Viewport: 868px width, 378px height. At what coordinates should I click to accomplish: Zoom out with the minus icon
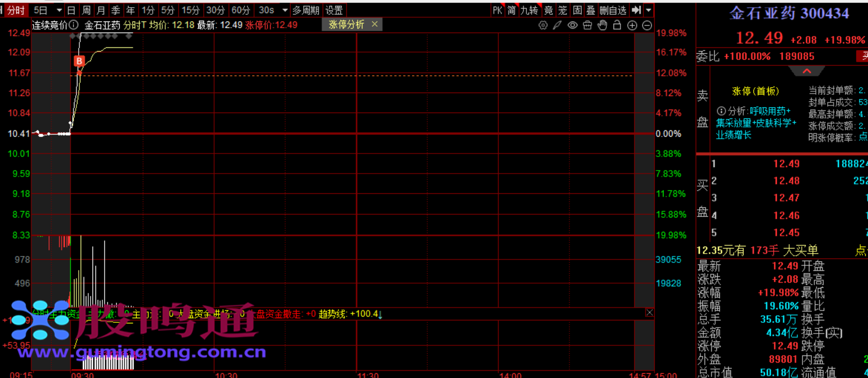tap(647, 25)
